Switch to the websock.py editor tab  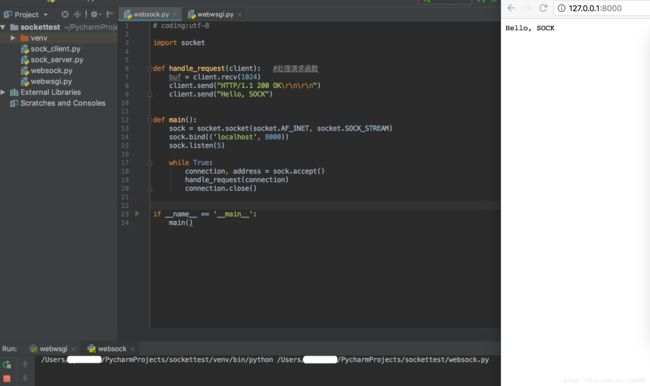(x=151, y=15)
